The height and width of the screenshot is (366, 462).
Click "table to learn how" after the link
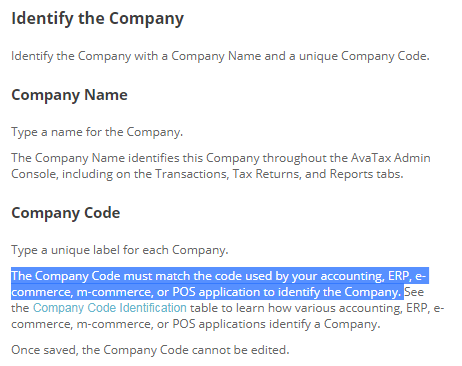click(x=241, y=308)
